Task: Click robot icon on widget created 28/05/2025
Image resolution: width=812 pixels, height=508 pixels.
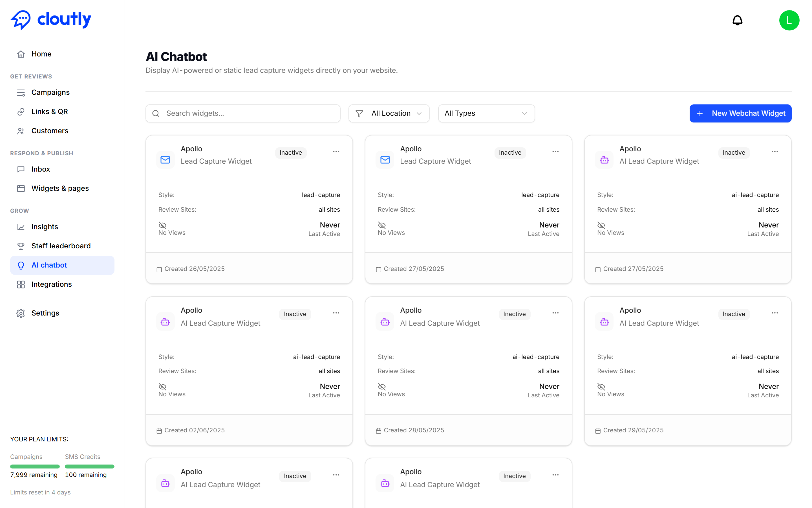Action: [x=385, y=322]
